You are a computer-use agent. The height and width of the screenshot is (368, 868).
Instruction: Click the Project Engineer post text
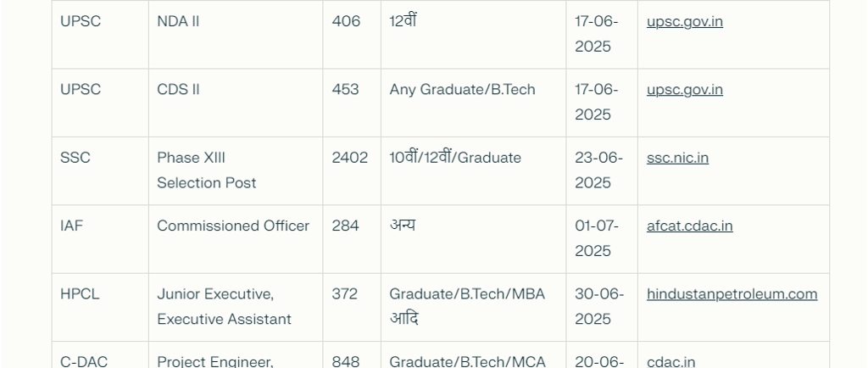click(215, 362)
